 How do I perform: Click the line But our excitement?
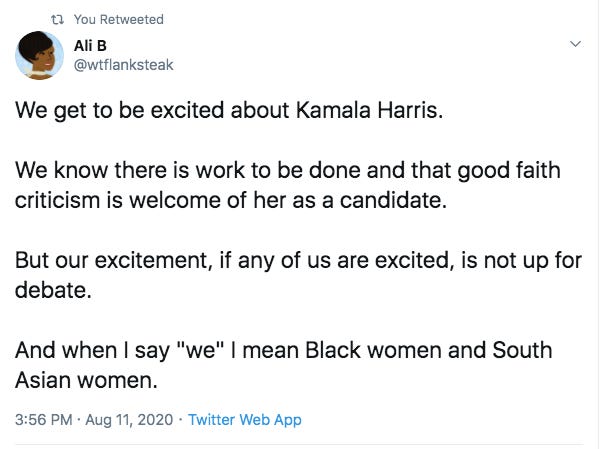click(x=298, y=261)
